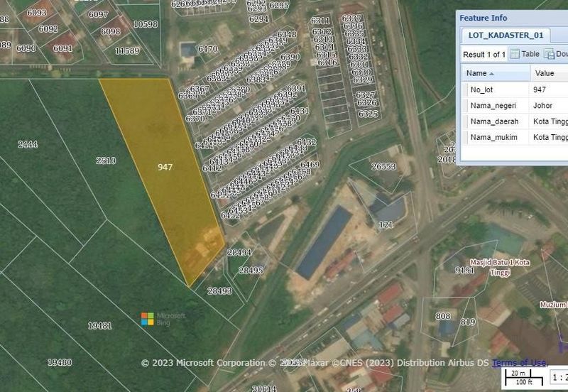
Task: Select lot 2444 on the map
Action: point(28,145)
